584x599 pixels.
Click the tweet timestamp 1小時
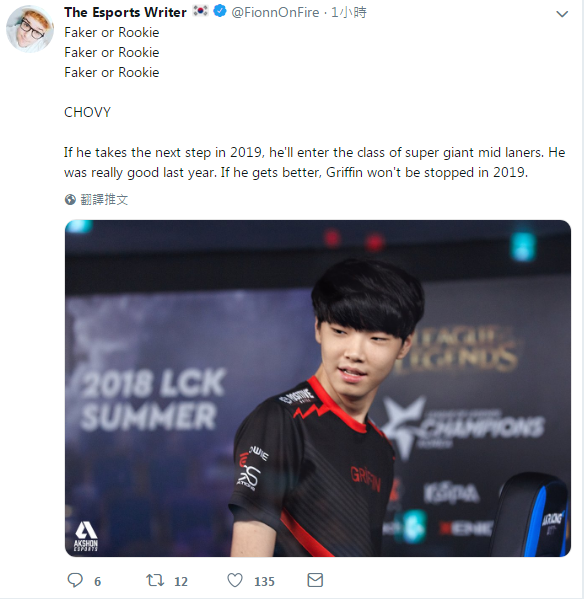[x=348, y=12]
